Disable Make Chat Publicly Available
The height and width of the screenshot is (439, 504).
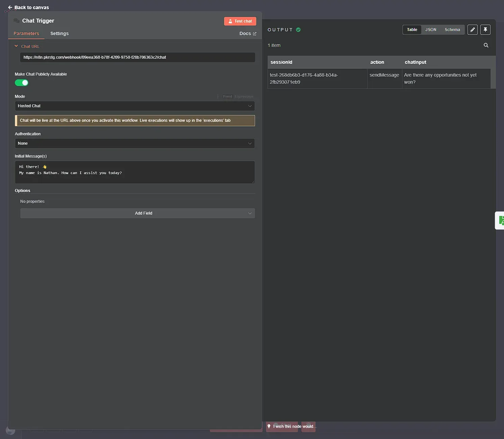click(x=22, y=83)
